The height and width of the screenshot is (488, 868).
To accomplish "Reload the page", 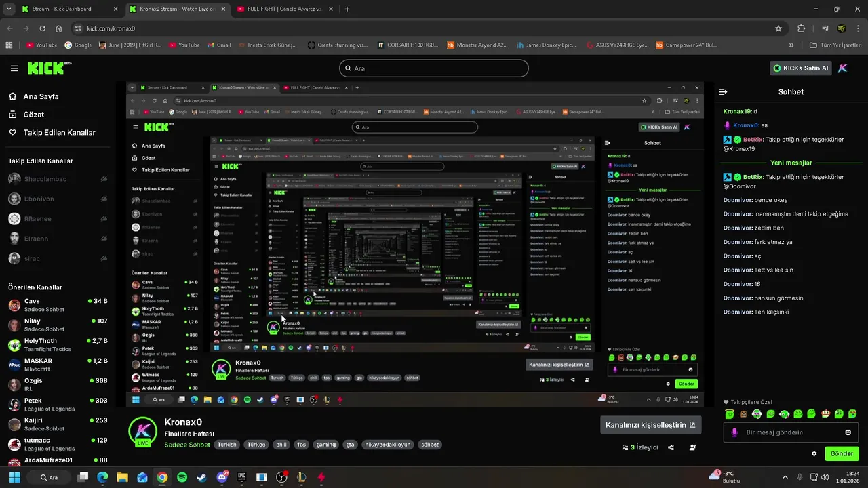I will pyautogui.click(x=42, y=28).
